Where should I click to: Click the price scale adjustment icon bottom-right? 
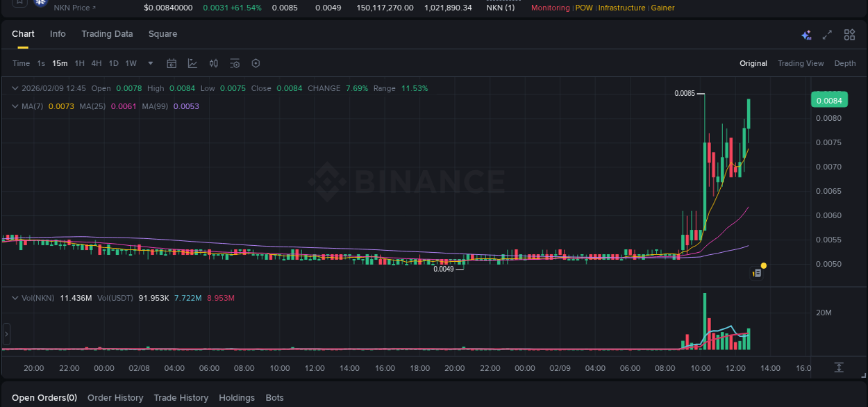click(839, 367)
